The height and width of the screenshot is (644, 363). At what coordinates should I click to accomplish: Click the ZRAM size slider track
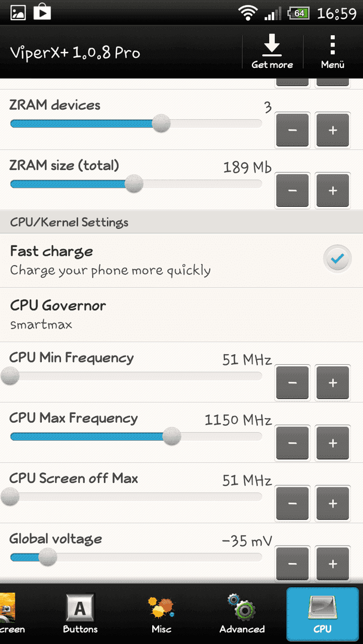136,184
